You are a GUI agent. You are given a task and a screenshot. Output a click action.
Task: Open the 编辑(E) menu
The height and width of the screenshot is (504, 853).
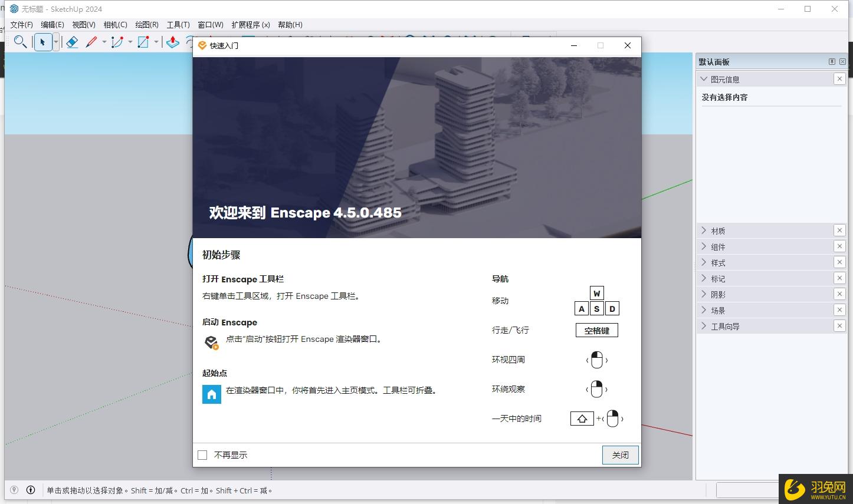53,25
